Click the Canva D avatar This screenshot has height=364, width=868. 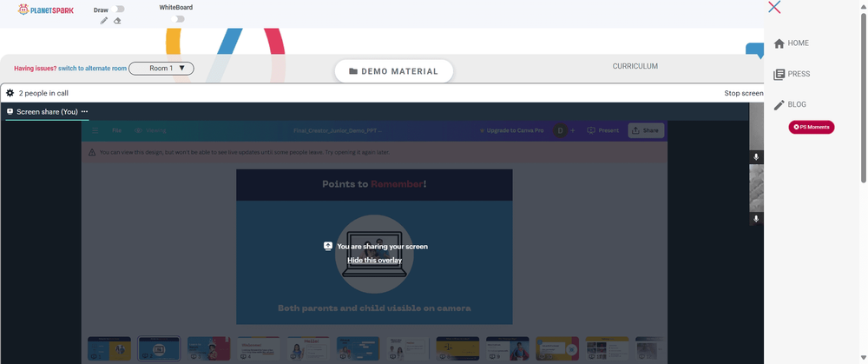pyautogui.click(x=560, y=131)
